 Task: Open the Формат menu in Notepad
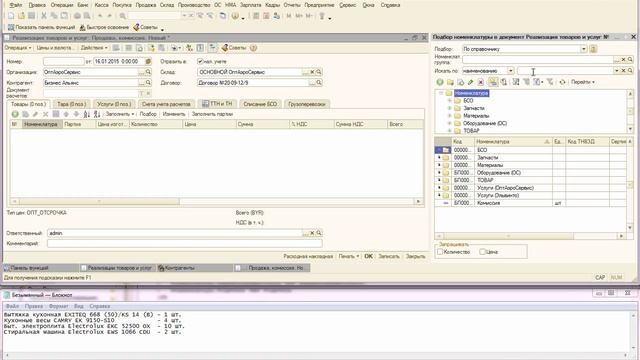pyautogui.click(x=58, y=306)
